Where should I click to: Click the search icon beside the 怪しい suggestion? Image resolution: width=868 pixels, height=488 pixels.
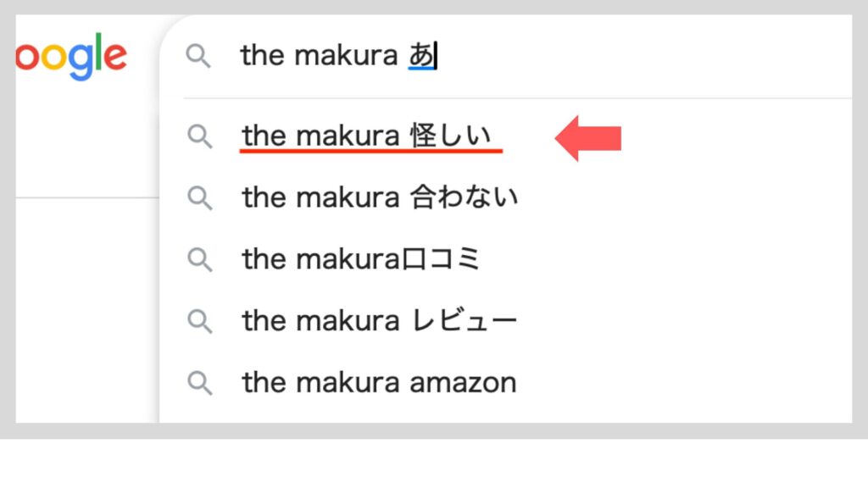[200, 136]
